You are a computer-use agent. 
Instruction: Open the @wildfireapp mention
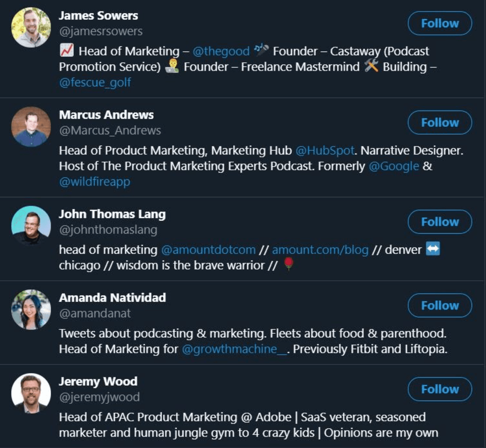(94, 182)
